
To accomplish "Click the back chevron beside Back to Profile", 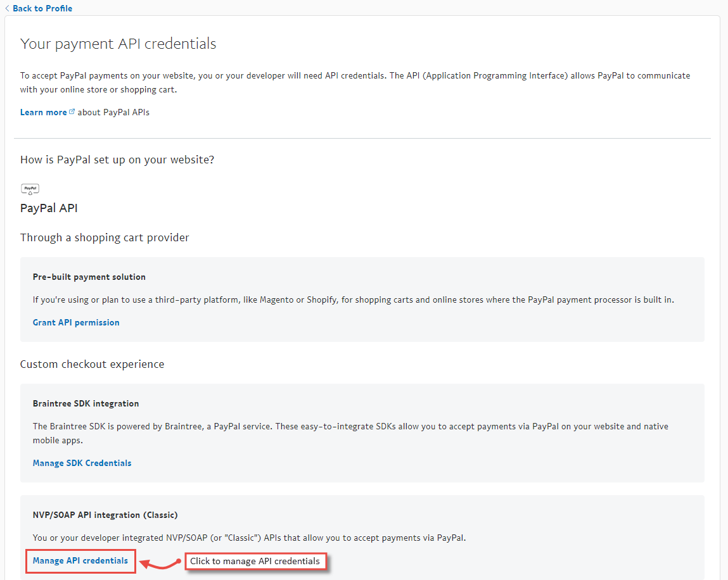I will tap(7, 8).
